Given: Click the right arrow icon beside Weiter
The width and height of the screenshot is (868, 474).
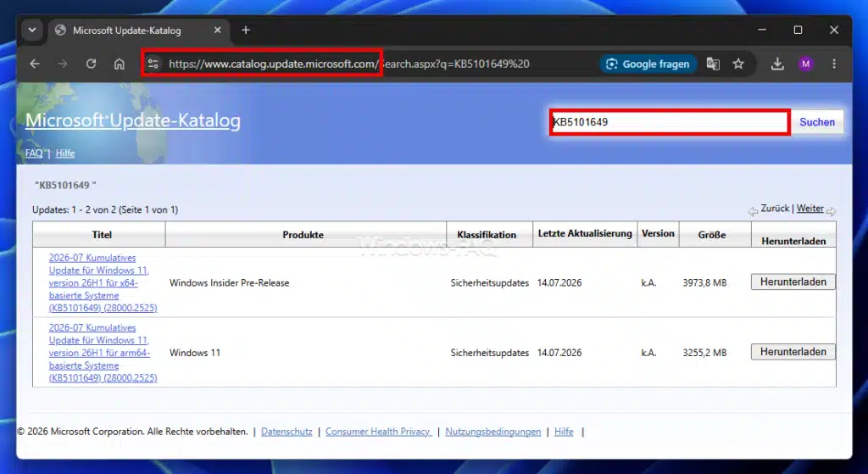Looking at the screenshot, I should coord(831,211).
